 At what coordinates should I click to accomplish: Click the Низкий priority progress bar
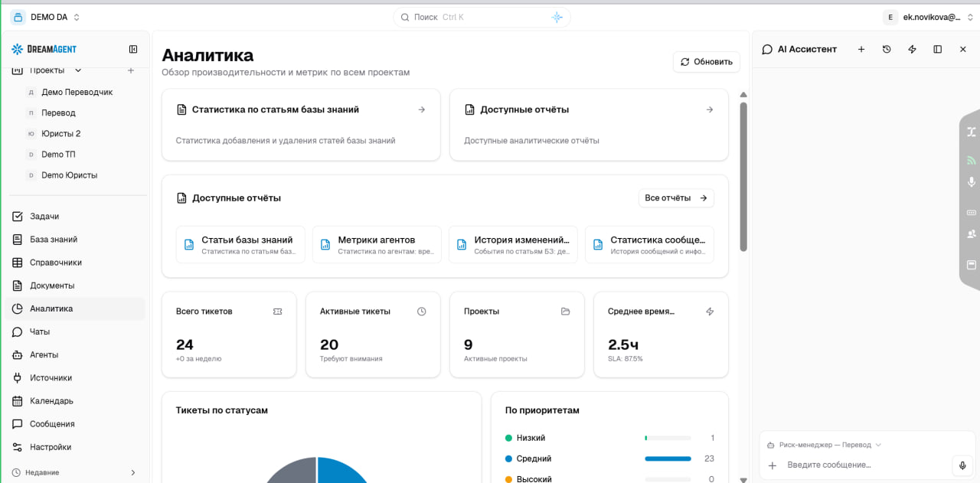(668, 438)
